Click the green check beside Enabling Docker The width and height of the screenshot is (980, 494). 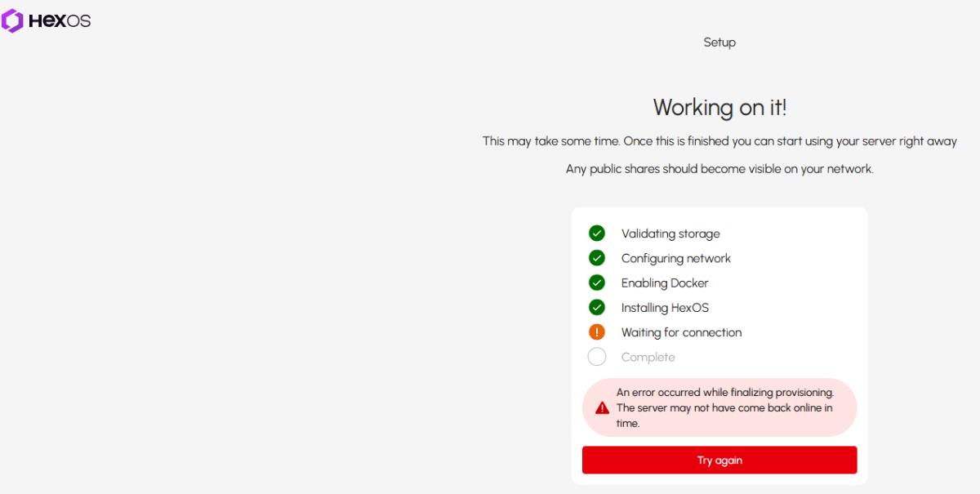(597, 283)
